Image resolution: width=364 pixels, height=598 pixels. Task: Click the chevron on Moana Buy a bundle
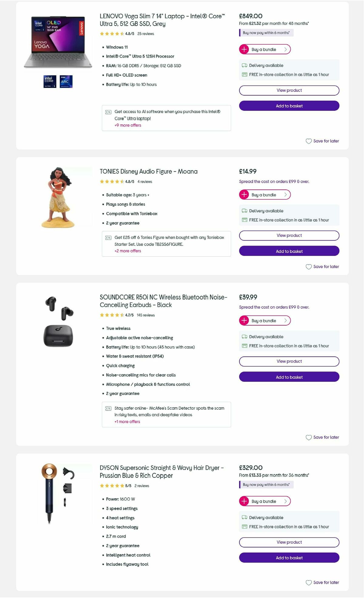285,195
